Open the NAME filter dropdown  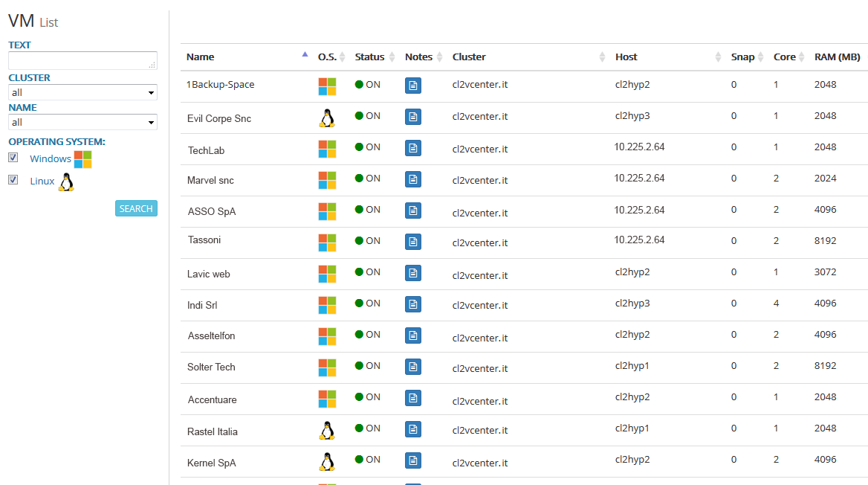click(83, 123)
